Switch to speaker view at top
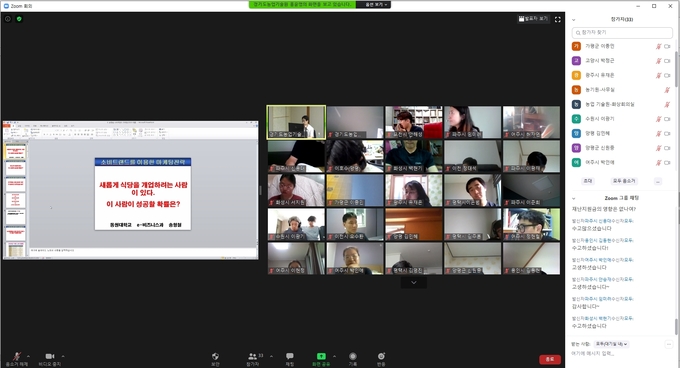680x368 pixels. coord(533,19)
